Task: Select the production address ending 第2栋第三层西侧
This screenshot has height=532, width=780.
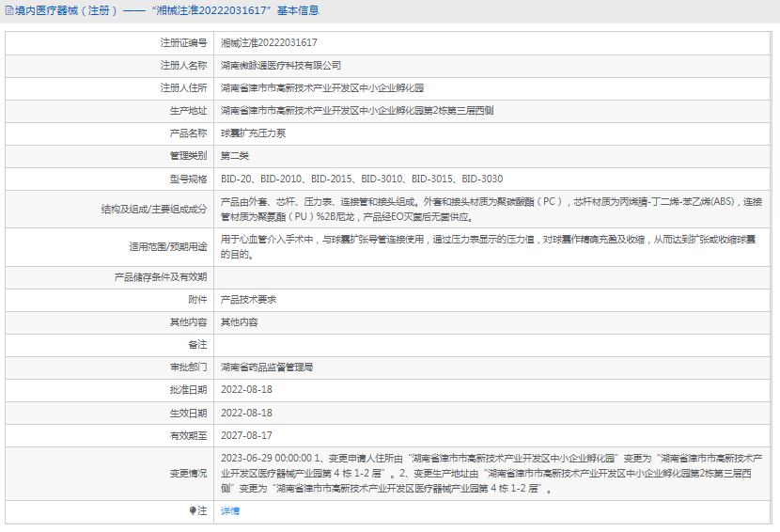Action: (x=357, y=111)
